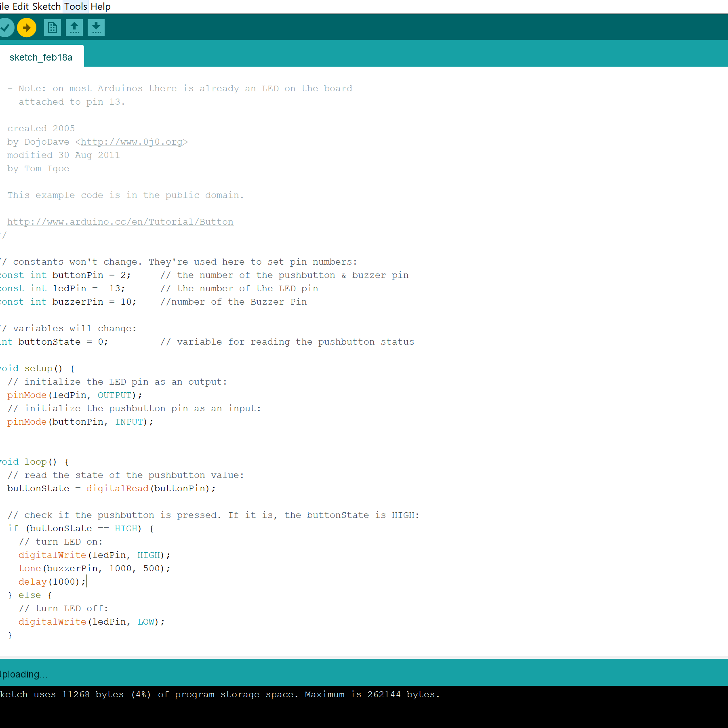This screenshot has width=728, height=728.
Task: Click the Verify checkmark button
Action: click(x=6, y=27)
